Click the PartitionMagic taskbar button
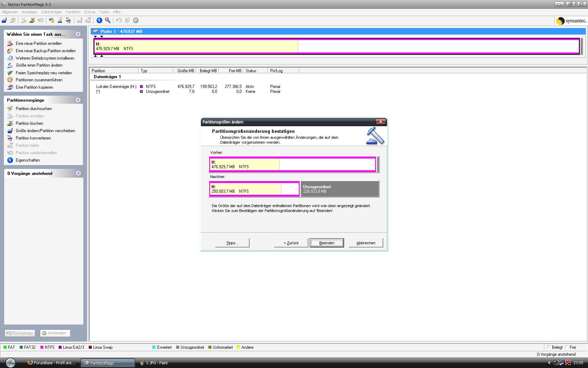Viewport: 588px width, 368px height. pyautogui.click(x=108, y=363)
